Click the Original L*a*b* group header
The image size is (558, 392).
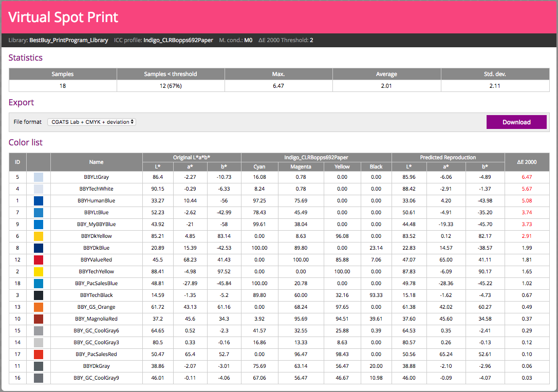(x=192, y=158)
